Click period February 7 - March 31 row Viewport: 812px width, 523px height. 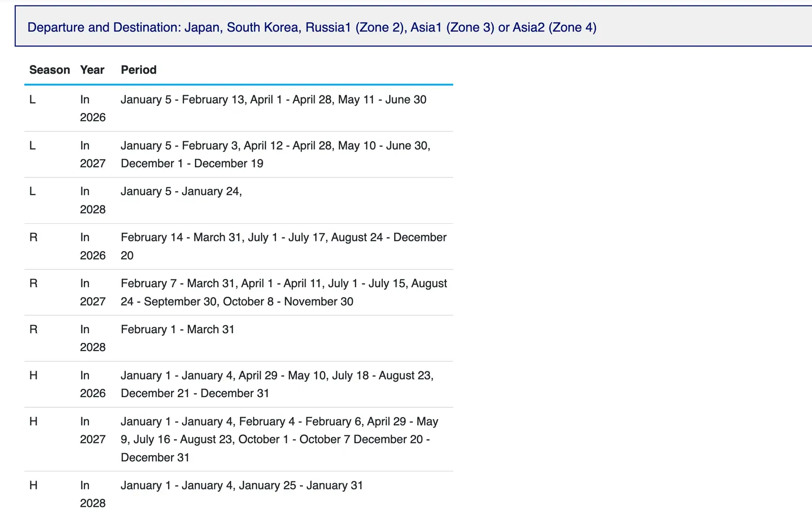pyautogui.click(x=284, y=293)
